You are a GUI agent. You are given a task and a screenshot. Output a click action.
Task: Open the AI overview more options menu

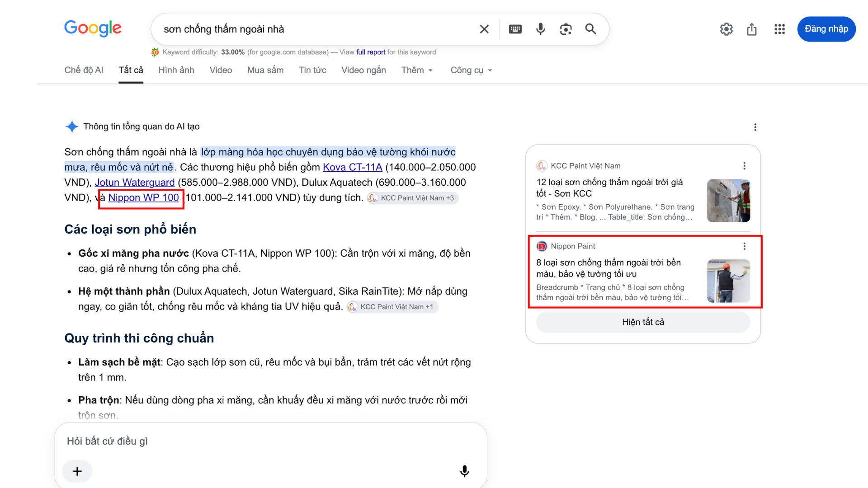click(755, 127)
